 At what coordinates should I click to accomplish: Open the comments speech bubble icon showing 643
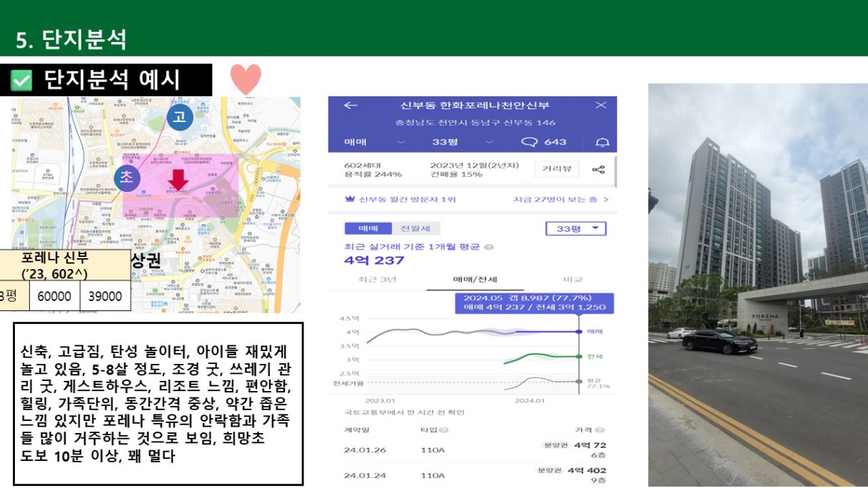[x=529, y=142]
